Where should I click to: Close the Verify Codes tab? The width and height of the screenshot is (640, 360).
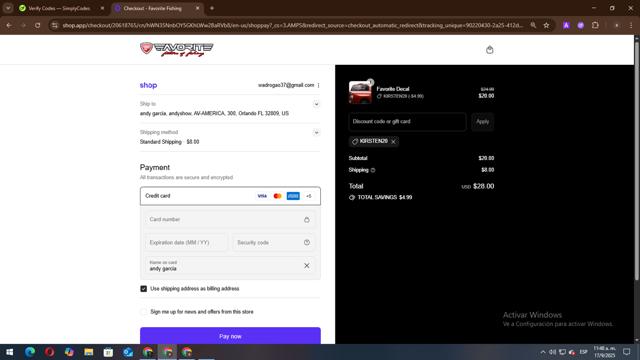click(x=102, y=8)
